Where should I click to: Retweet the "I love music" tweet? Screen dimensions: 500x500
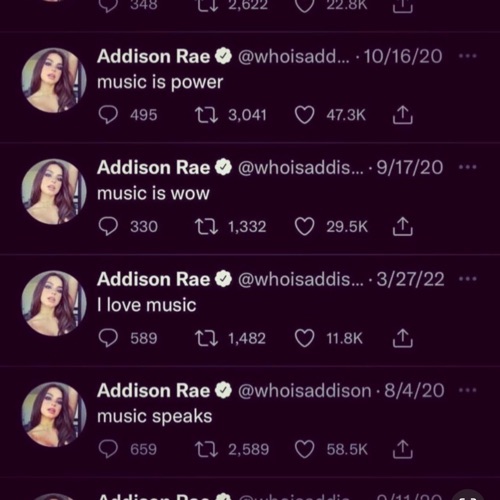[x=206, y=338]
